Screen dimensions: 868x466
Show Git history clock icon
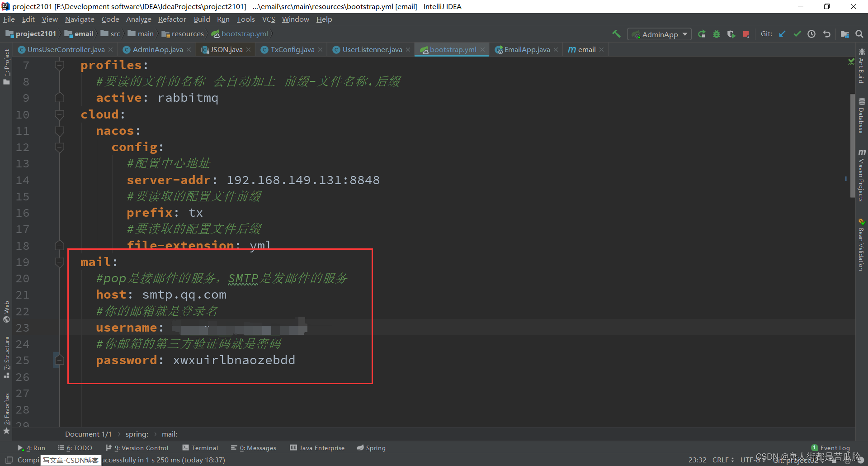(811, 34)
